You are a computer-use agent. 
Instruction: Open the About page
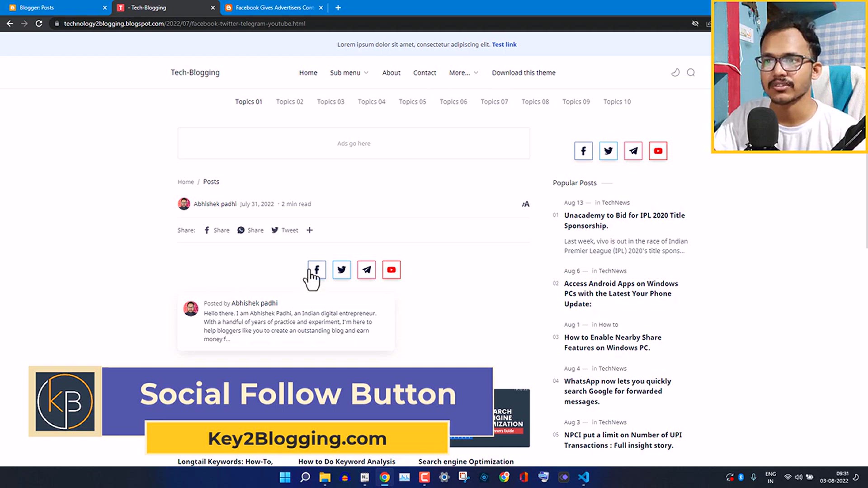point(391,73)
